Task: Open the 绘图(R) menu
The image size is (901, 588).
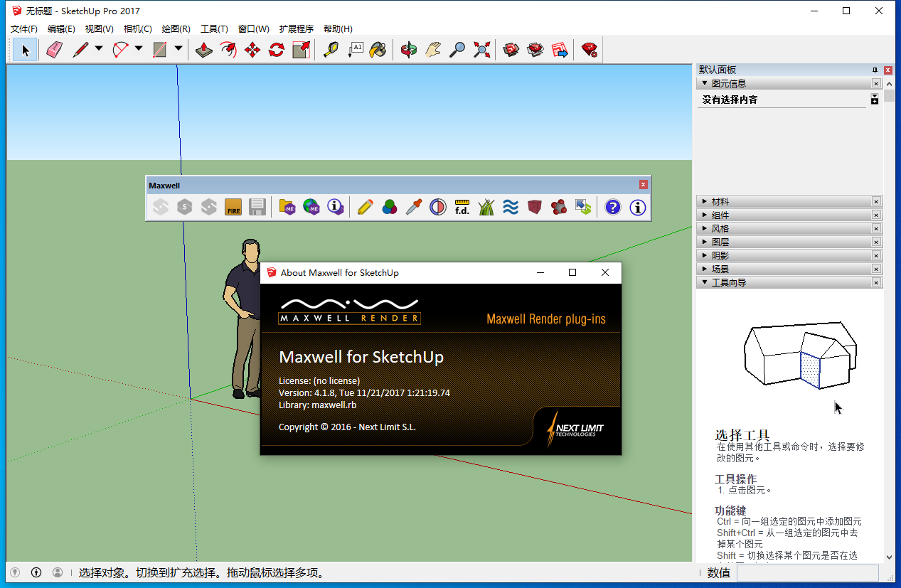Action: pos(176,29)
